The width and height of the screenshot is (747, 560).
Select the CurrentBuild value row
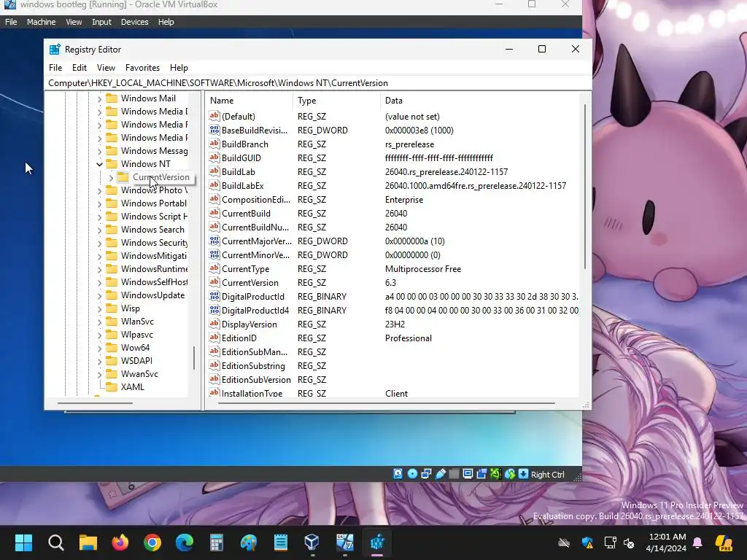pyautogui.click(x=393, y=214)
